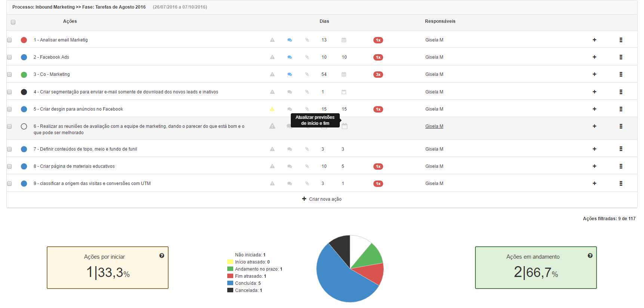This screenshot has height=308, width=644.
Task: Click the Responsáveis column header
Action: (x=440, y=21)
